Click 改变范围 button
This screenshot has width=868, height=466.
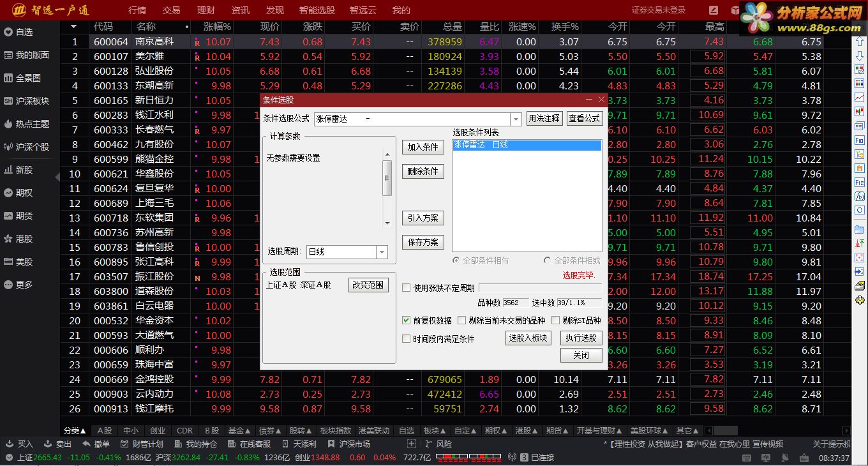(369, 285)
